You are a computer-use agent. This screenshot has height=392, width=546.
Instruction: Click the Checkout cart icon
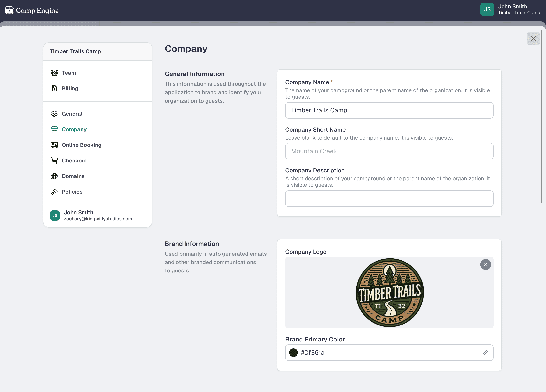coord(54,161)
